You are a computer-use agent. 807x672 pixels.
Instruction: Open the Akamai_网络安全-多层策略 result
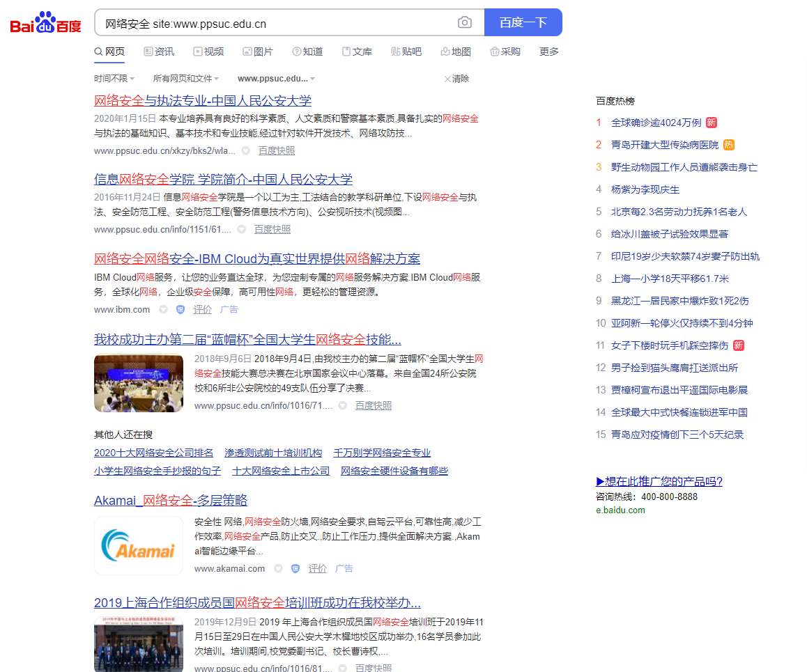171,500
